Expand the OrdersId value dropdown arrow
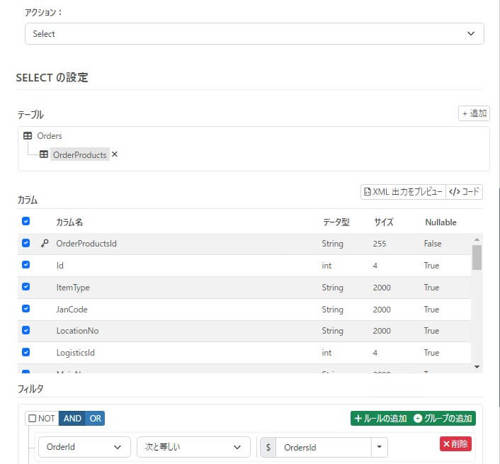Screen dimensions: 500x464 [379, 447]
